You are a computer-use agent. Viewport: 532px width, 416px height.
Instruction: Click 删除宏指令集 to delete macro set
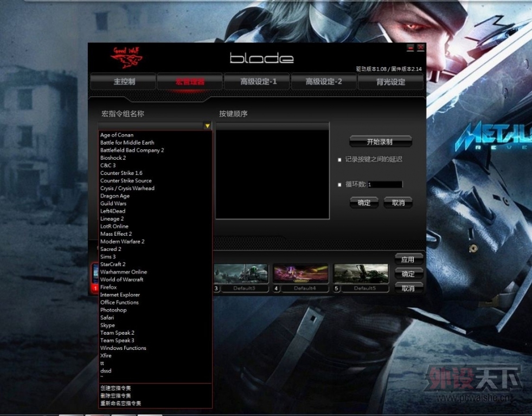[116, 395]
